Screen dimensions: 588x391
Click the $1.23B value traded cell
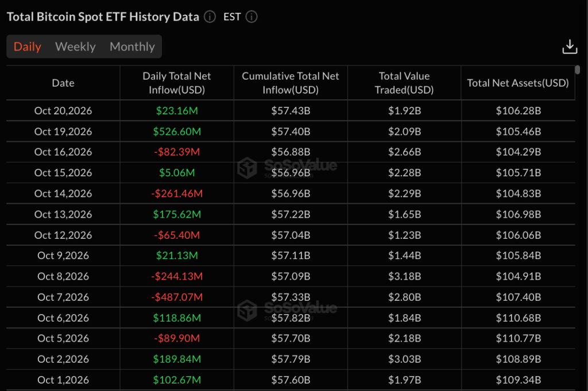[x=404, y=235]
